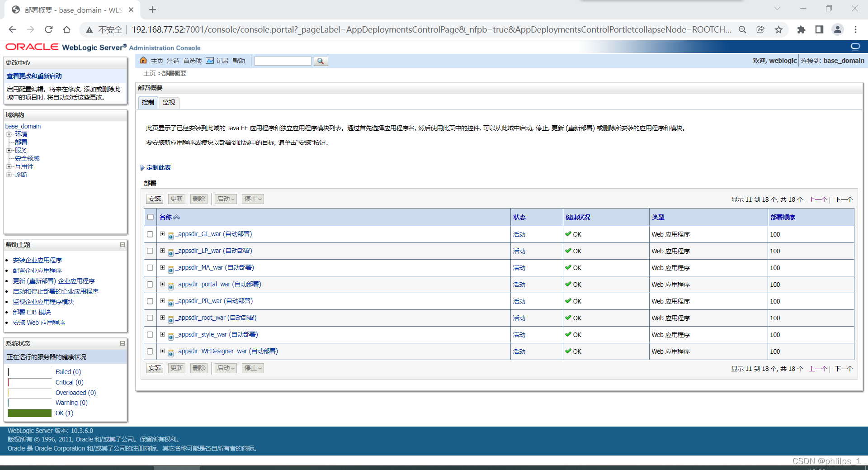Screen dimensions: 868x470
Task: Minimize the 系统状态 panel
Action: tap(122, 343)
